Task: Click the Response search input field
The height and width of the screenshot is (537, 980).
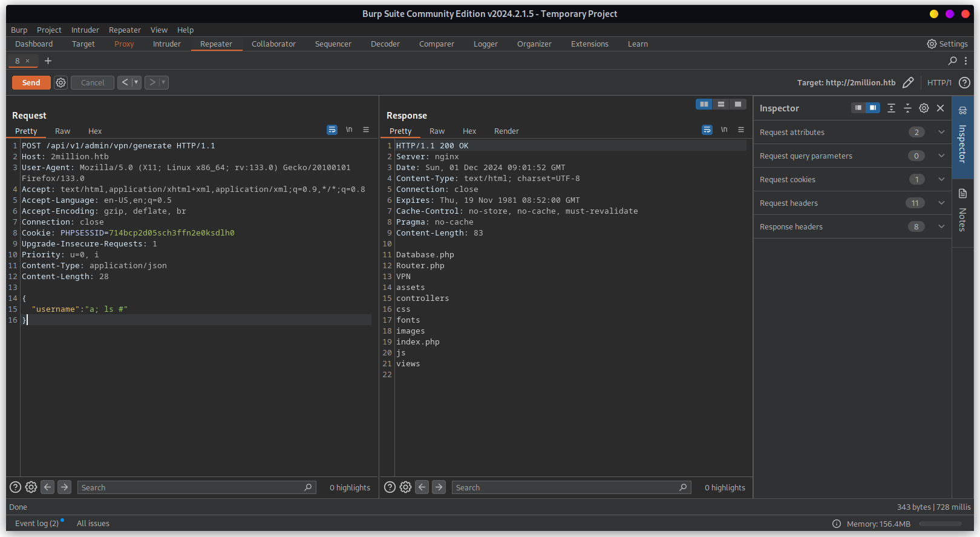Action: 571,487
